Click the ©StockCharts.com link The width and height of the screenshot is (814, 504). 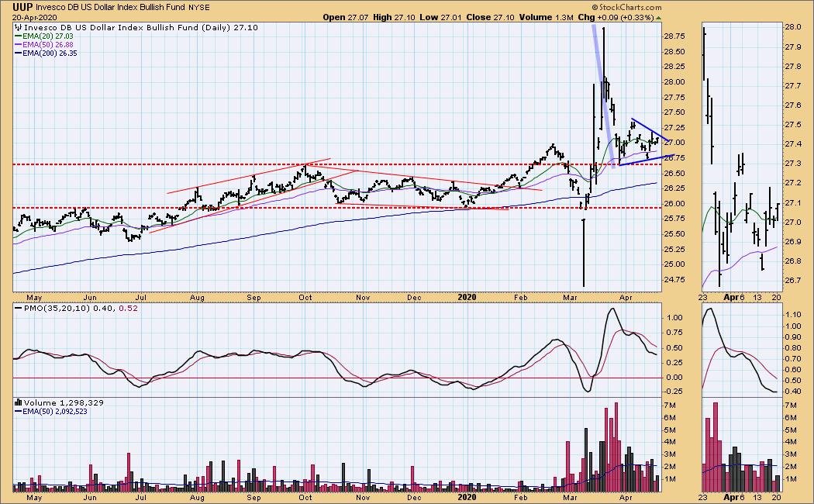click(626, 7)
